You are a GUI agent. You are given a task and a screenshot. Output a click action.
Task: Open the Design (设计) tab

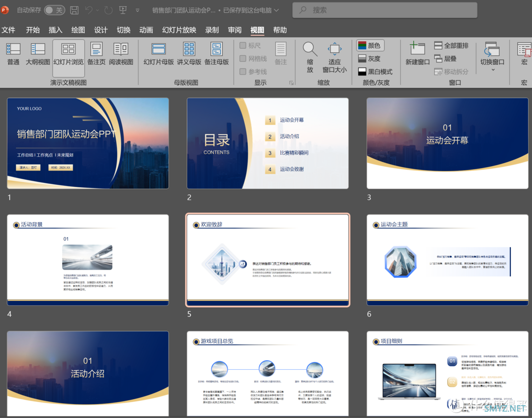(x=101, y=30)
